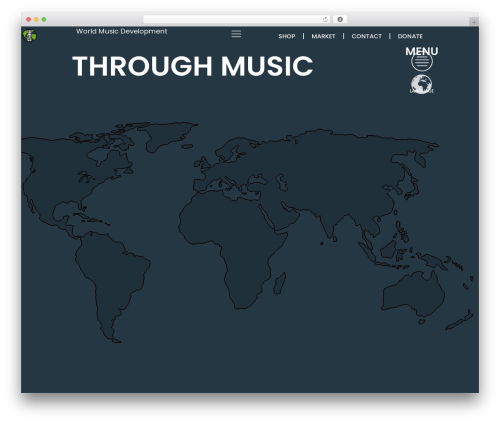Click the circular MENU button icon

coord(422,61)
